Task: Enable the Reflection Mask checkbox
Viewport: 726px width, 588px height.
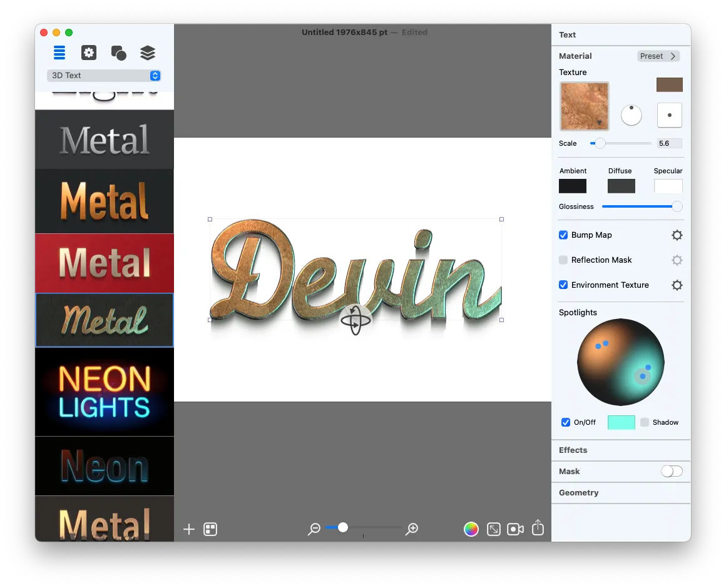Action: click(563, 260)
